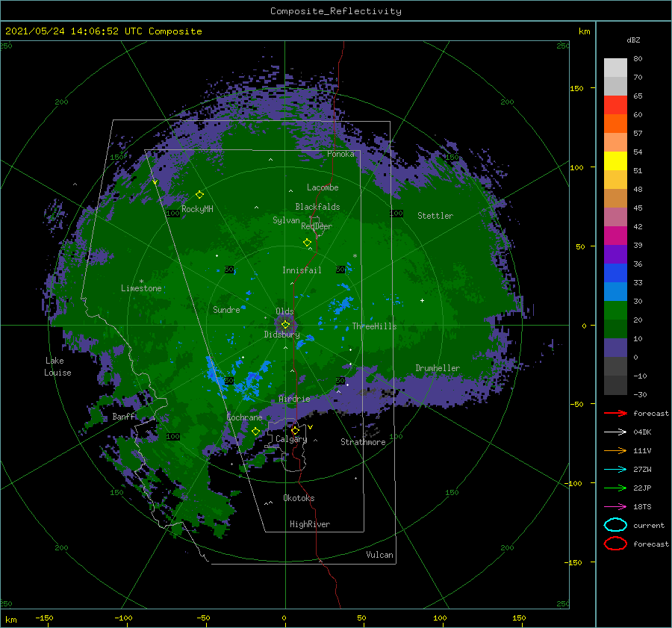Pick the dark orange 57–60 dBZ swatch
The image size is (672, 628).
pos(615,124)
